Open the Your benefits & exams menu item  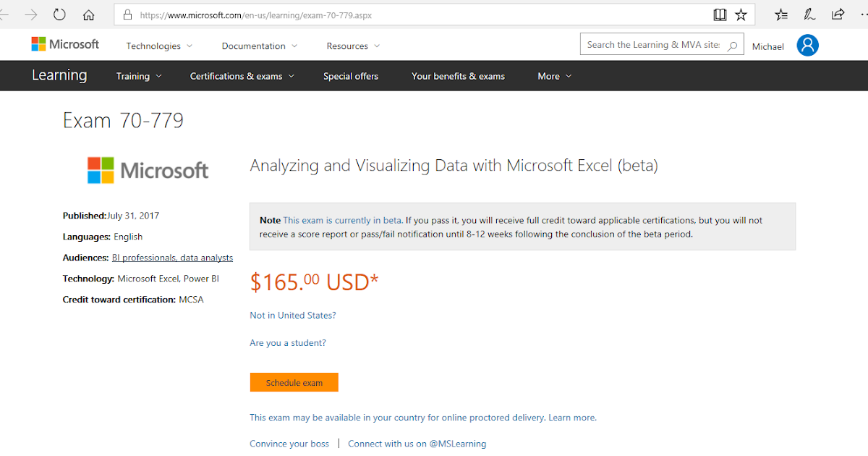tap(458, 75)
